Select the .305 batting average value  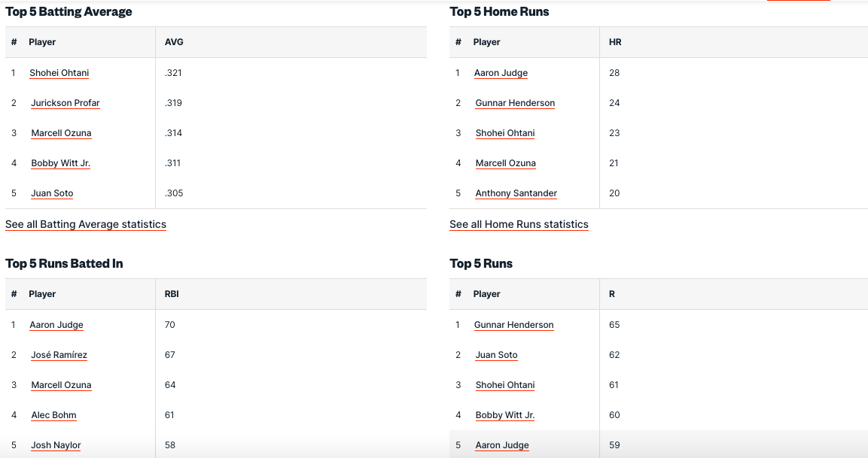174,193
